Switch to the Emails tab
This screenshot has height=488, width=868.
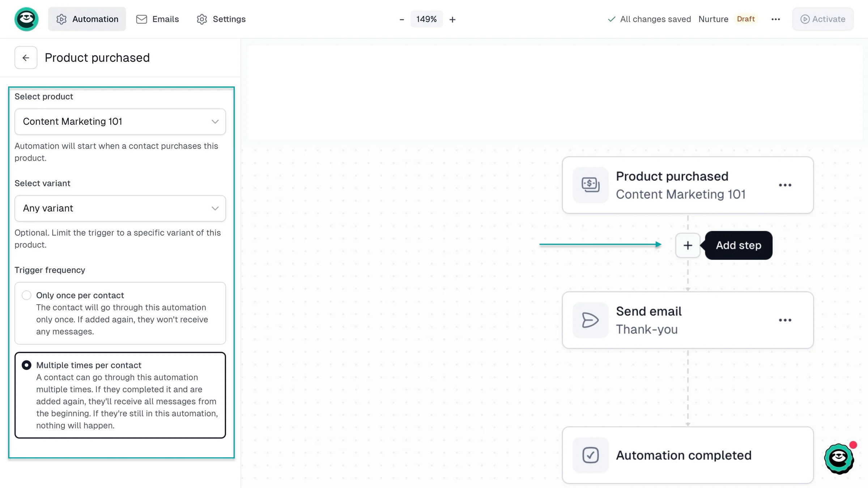(x=157, y=19)
